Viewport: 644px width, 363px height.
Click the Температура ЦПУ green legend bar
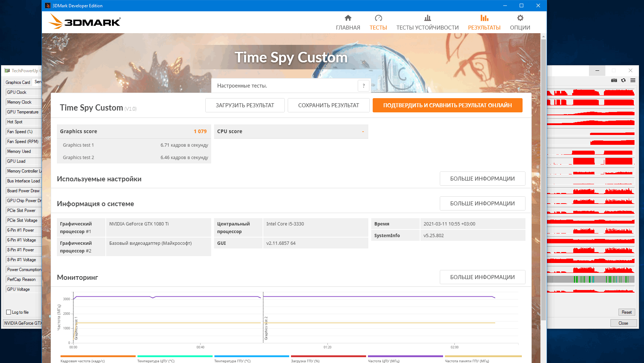point(175,356)
